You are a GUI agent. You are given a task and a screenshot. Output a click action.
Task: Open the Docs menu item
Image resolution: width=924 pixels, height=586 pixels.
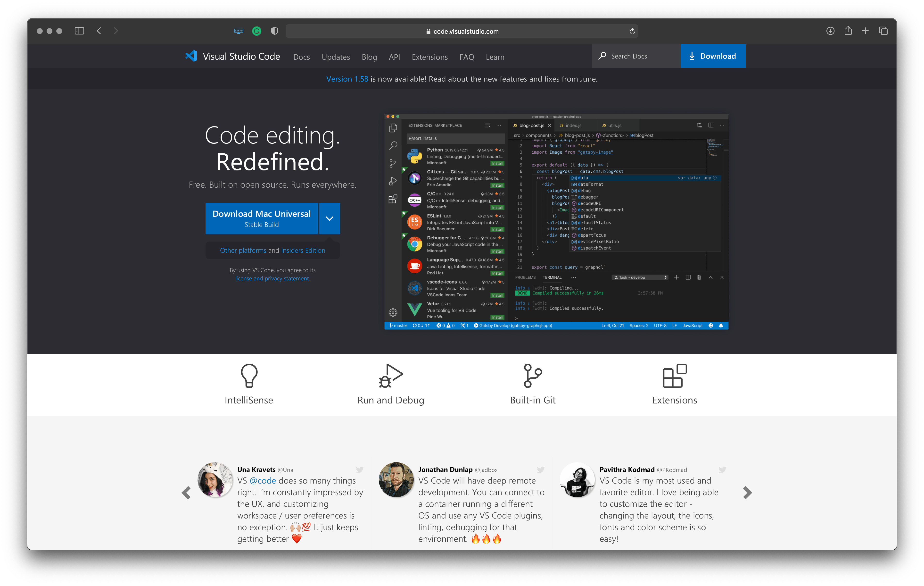point(301,57)
